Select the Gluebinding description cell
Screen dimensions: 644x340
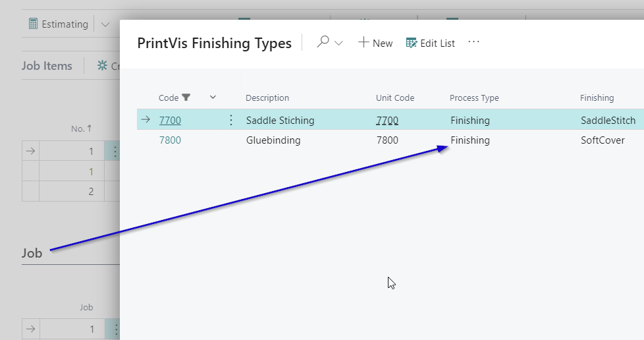(273, 140)
